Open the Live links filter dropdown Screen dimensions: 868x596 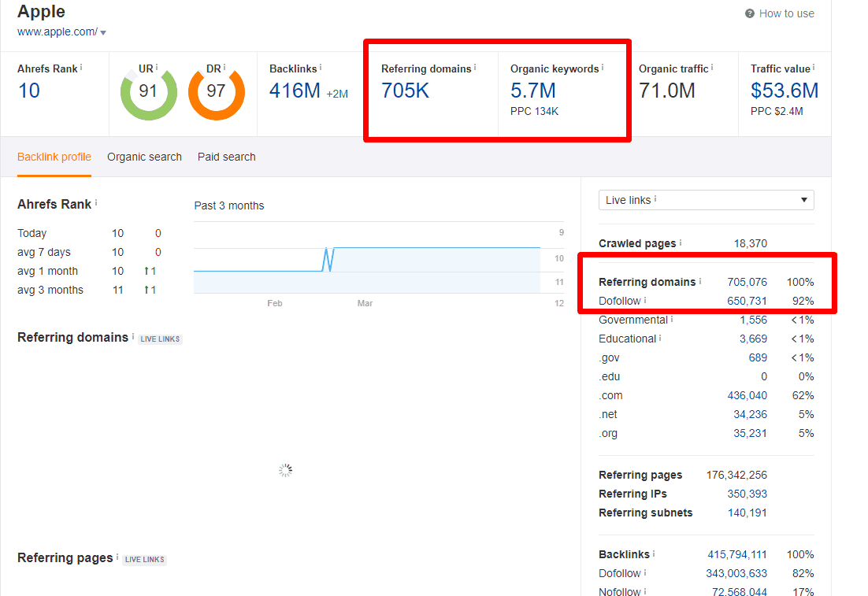click(803, 199)
